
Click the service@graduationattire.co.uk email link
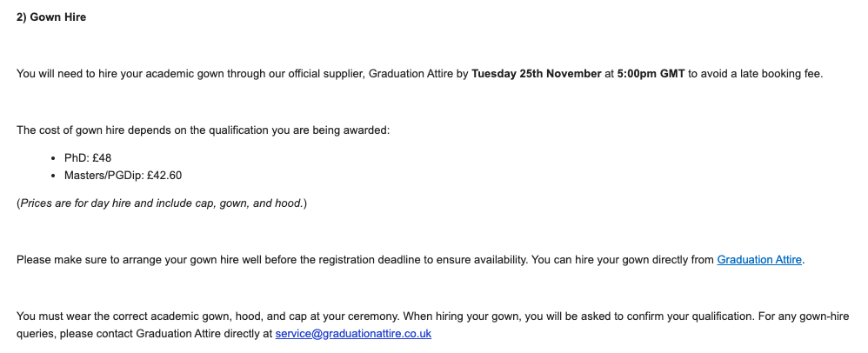click(353, 333)
